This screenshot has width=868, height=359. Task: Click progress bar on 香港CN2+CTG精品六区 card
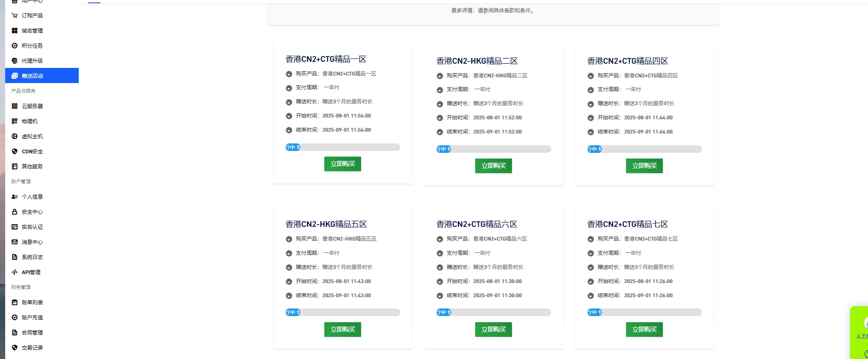click(x=494, y=312)
